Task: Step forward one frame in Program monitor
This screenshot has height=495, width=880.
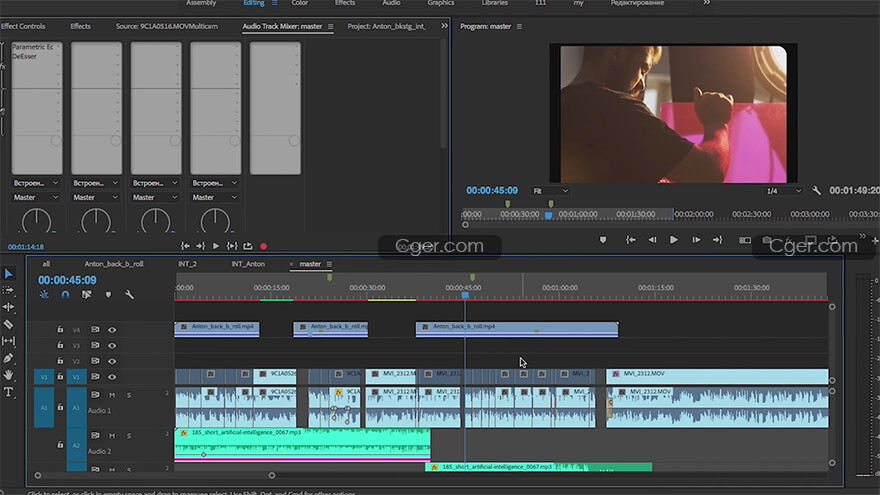Action: pos(696,240)
